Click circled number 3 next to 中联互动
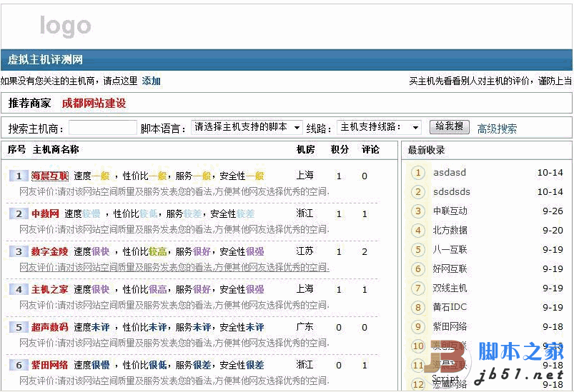The height and width of the screenshot is (392, 574). click(418, 211)
